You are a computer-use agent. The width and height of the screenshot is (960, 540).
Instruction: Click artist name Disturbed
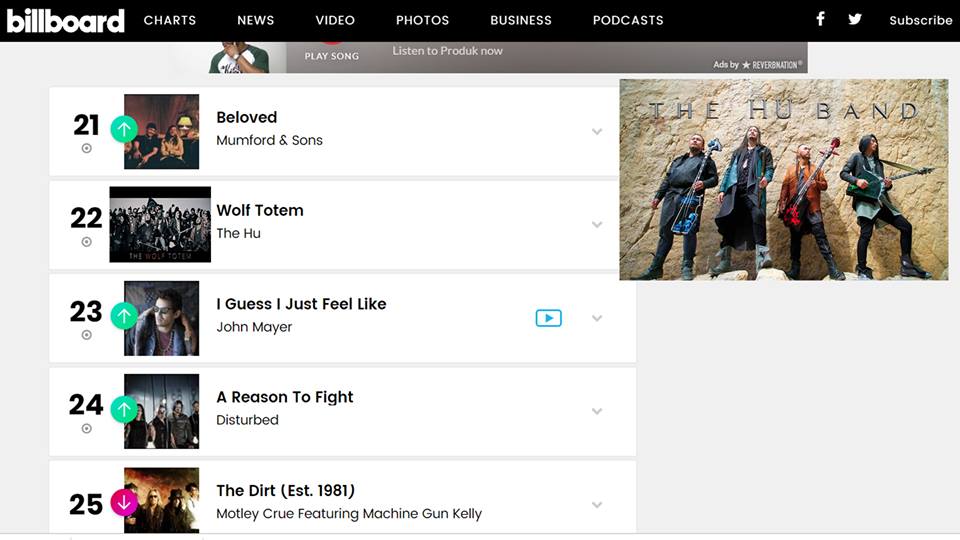coord(247,420)
